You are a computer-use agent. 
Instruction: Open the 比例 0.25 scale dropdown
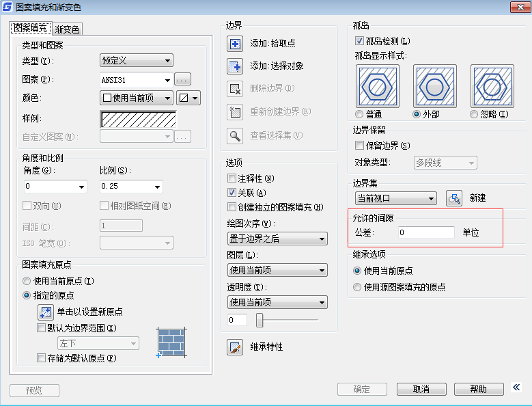[131, 187]
